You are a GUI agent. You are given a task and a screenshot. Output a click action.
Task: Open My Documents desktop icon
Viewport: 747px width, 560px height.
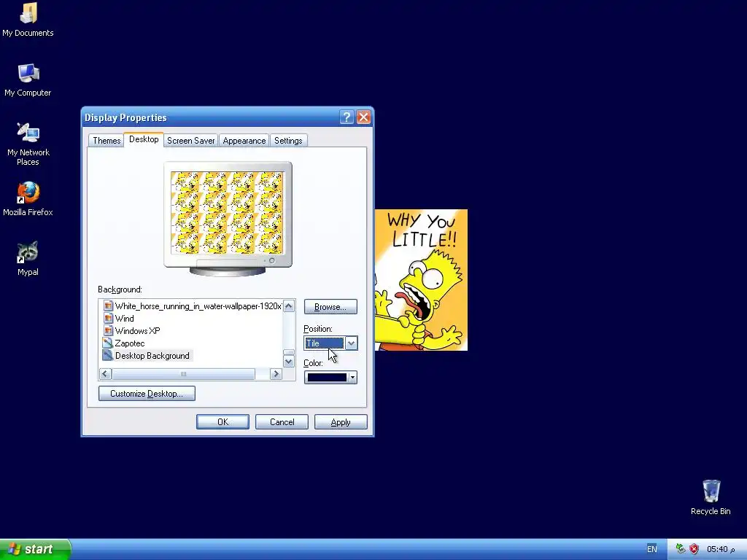click(x=28, y=19)
